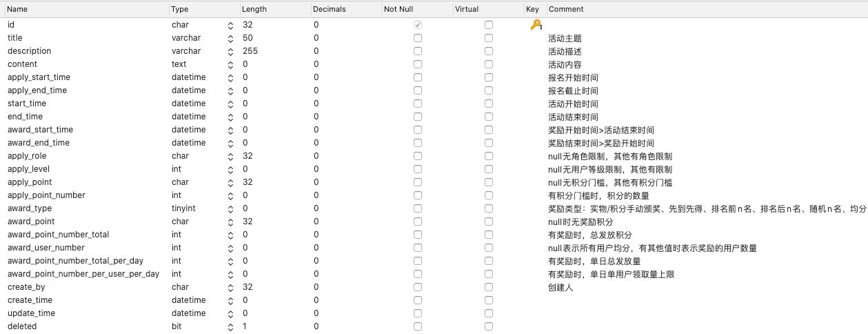The image size is (868, 334).
Task: Select the apply_start_time field name
Action: point(39,77)
